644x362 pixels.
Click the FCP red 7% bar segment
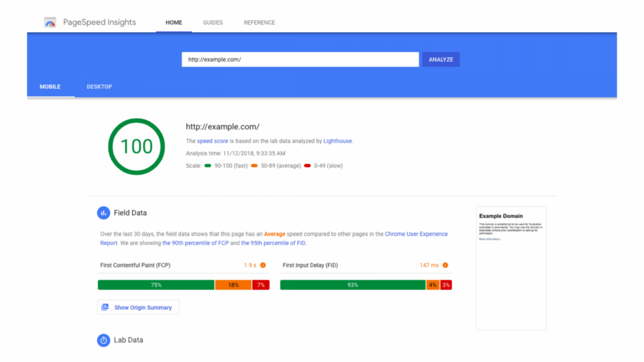(x=261, y=285)
